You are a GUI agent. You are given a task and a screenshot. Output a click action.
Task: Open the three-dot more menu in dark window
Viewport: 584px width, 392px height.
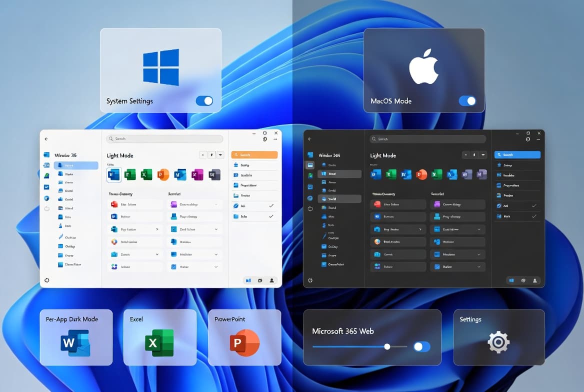[x=538, y=139]
